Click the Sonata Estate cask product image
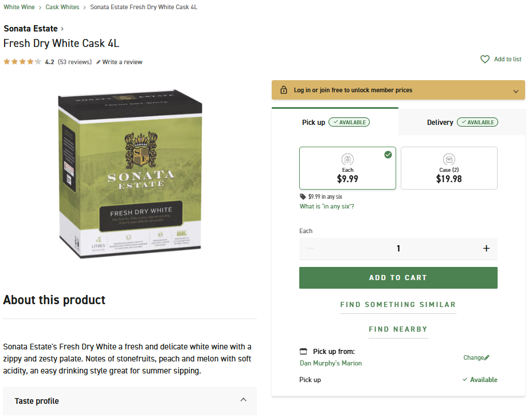Screen dimensions: 532x417 (x=130, y=176)
